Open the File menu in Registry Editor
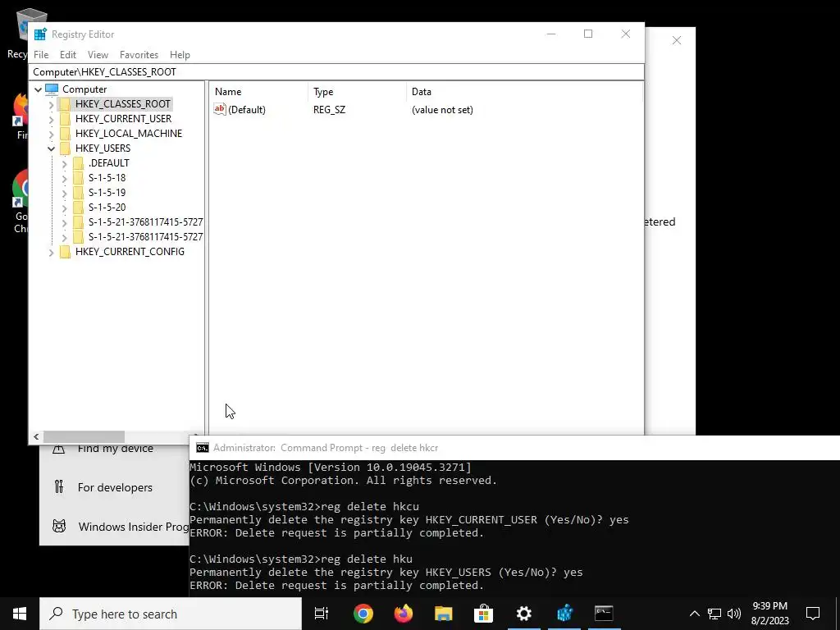The width and height of the screenshot is (840, 630). coord(41,55)
